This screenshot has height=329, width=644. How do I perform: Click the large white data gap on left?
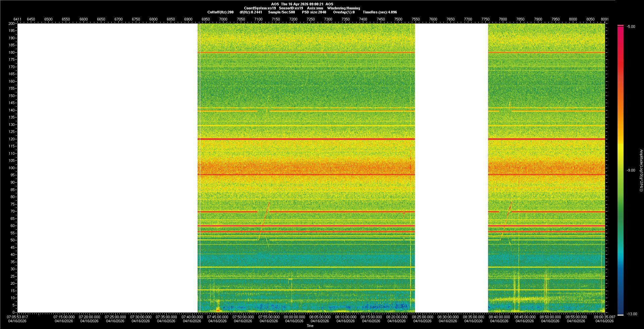107,168
